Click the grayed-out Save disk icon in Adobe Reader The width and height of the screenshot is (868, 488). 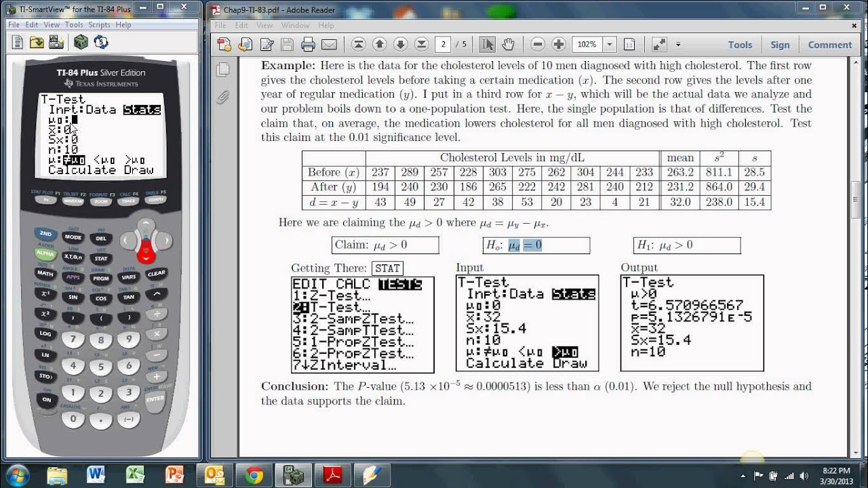coord(287,45)
